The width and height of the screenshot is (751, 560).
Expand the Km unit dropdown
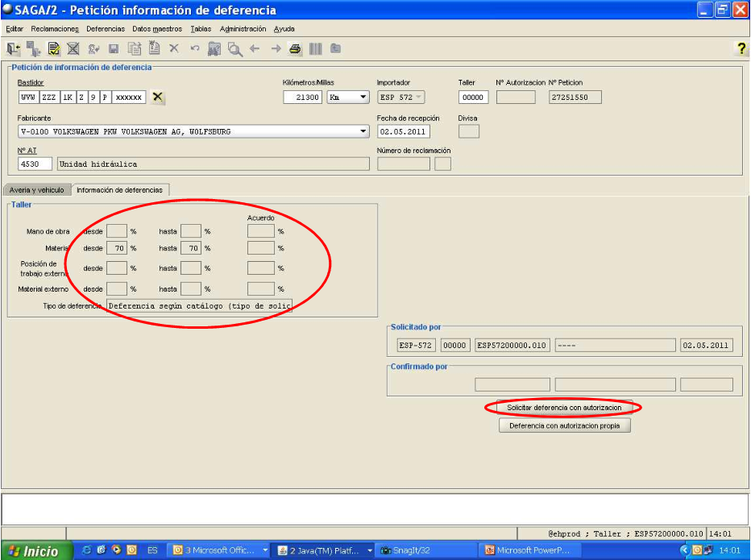[x=363, y=97]
